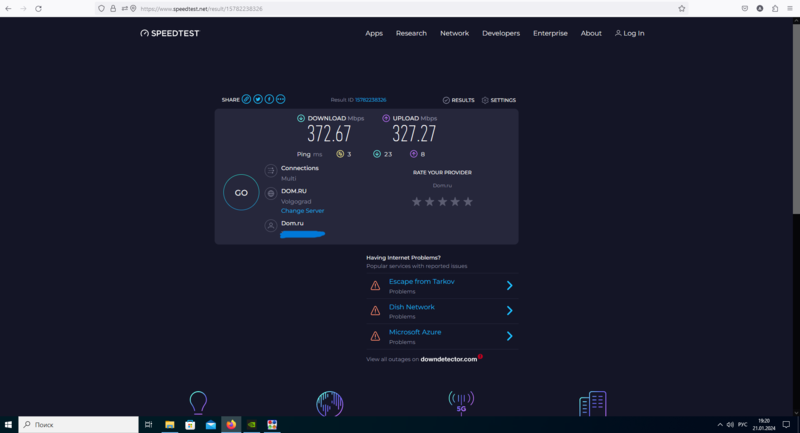Click the upload speed icon
Viewport: 800px width, 433px height.
click(x=386, y=118)
